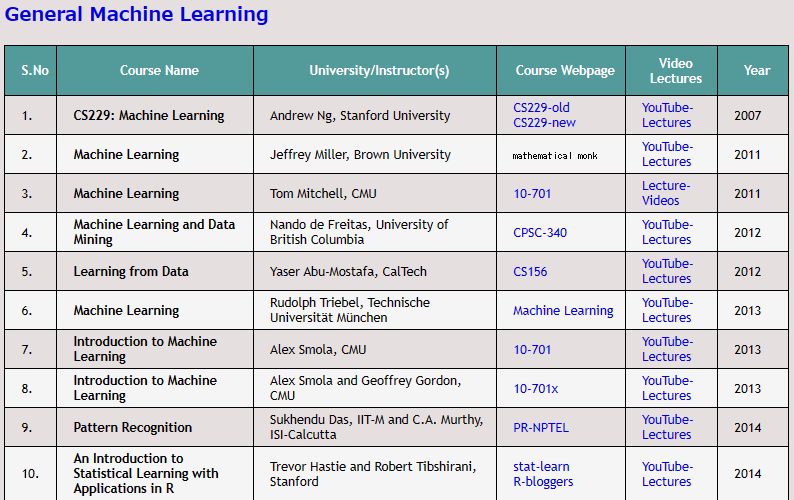
Task: Click the Course Name column header
Action: (x=155, y=70)
